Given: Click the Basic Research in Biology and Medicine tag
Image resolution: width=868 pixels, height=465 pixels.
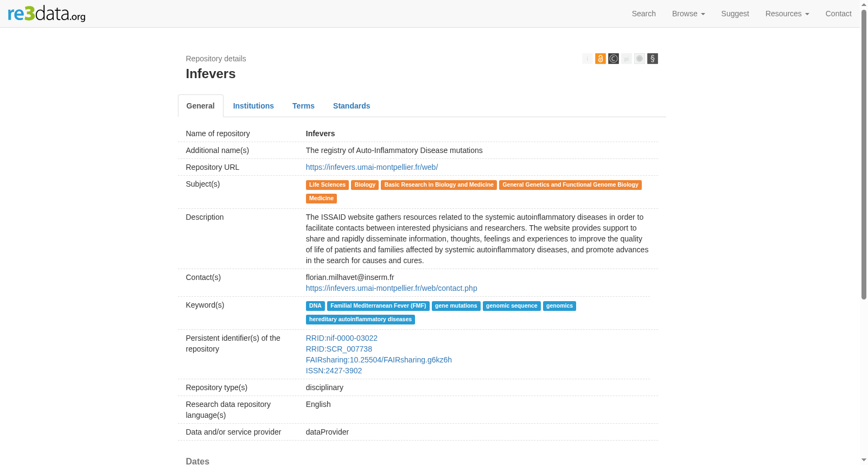Looking at the screenshot, I should pyautogui.click(x=439, y=185).
